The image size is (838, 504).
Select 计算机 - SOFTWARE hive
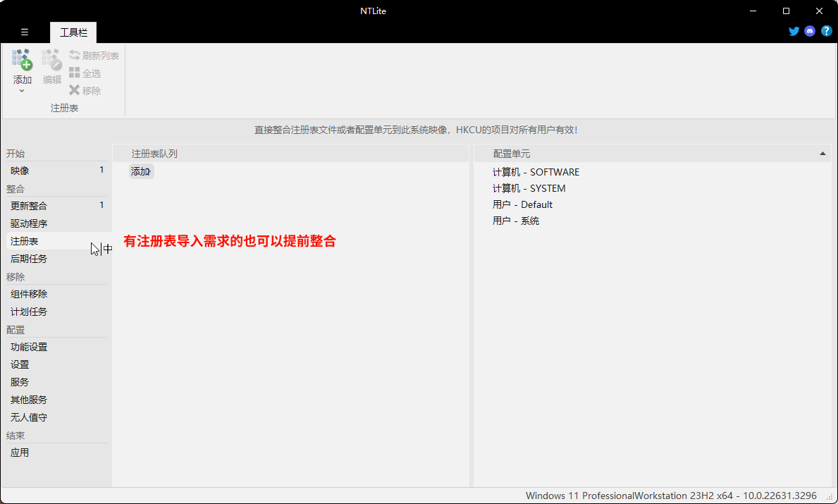click(536, 172)
